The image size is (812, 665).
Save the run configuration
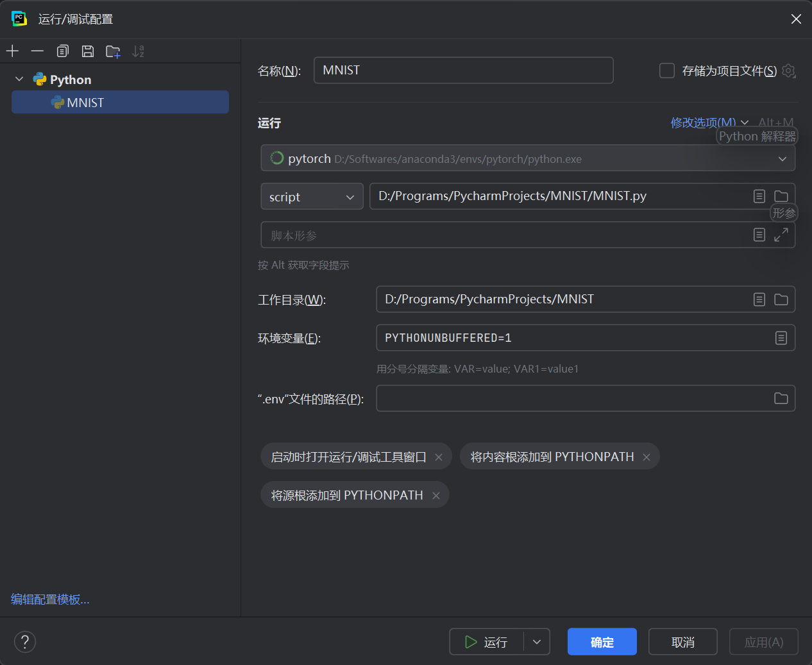tap(88, 51)
